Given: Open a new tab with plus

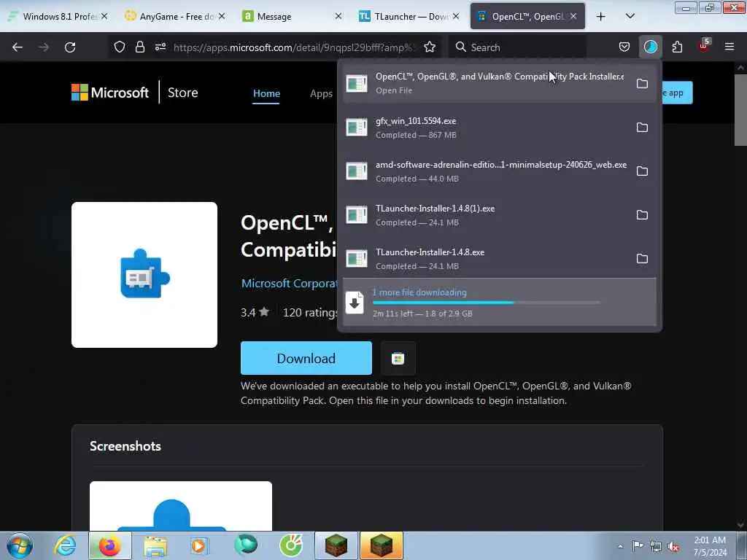Looking at the screenshot, I should point(601,17).
